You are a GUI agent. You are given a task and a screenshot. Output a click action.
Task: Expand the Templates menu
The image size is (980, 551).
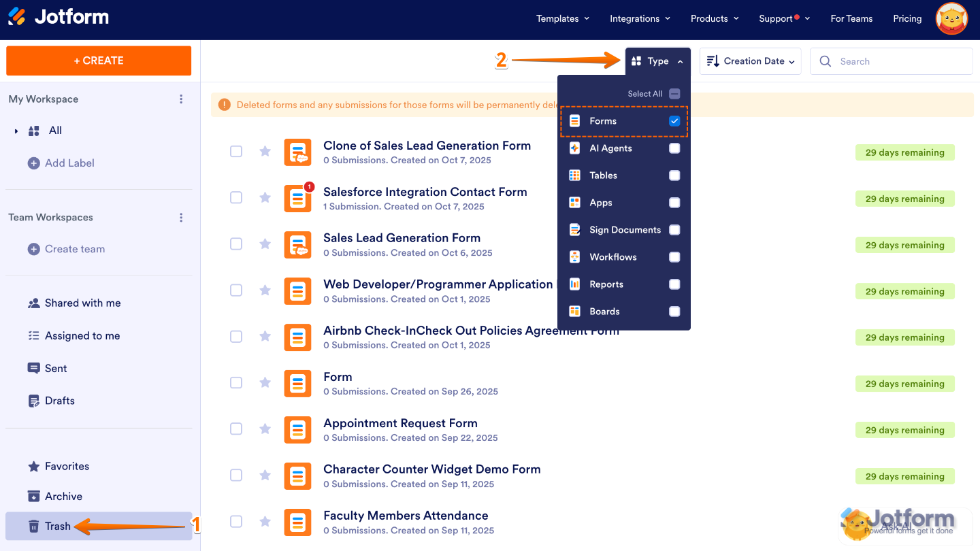click(x=563, y=19)
